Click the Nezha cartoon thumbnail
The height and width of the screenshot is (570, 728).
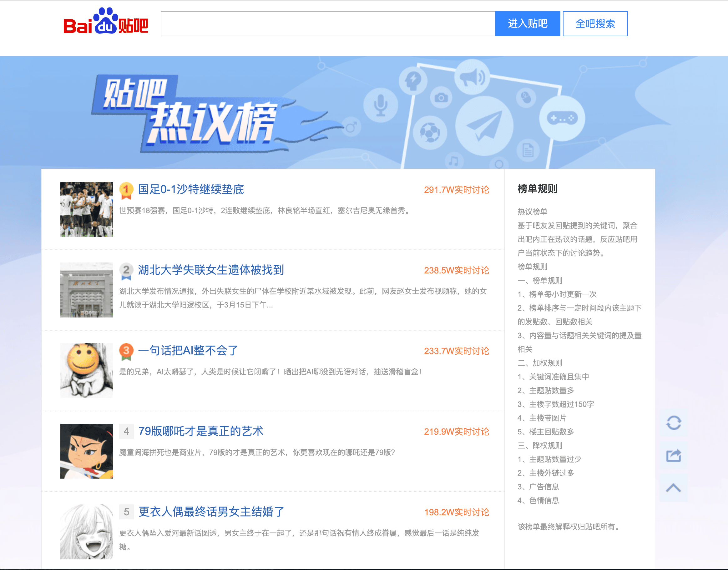[x=87, y=451]
